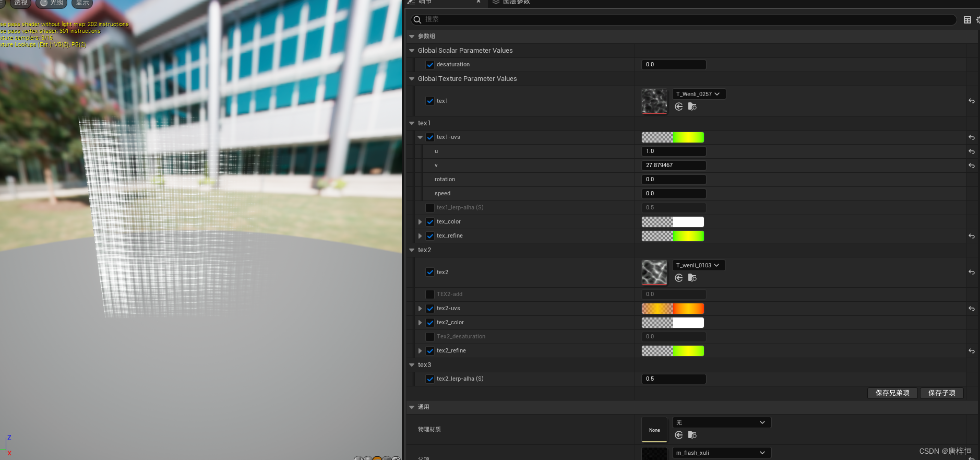Enable Tex2_desaturation checkbox
Screen dimensions: 980x460
click(x=430, y=337)
